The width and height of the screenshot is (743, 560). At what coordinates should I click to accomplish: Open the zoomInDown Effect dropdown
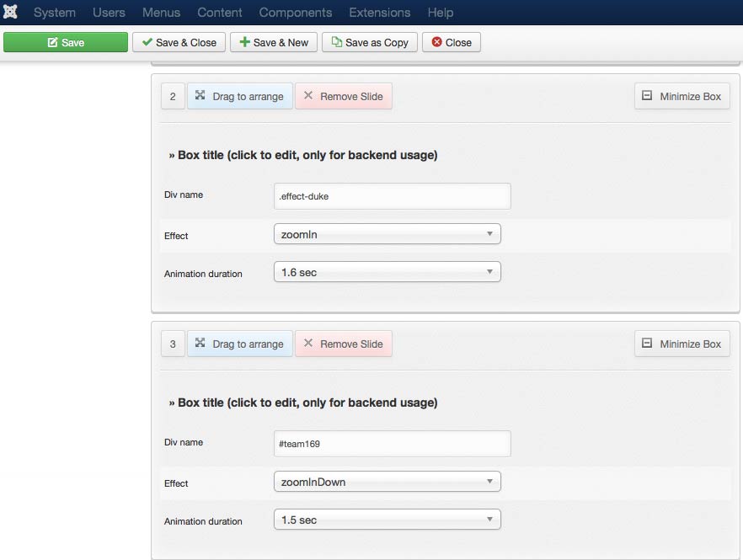click(x=388, y=482)
